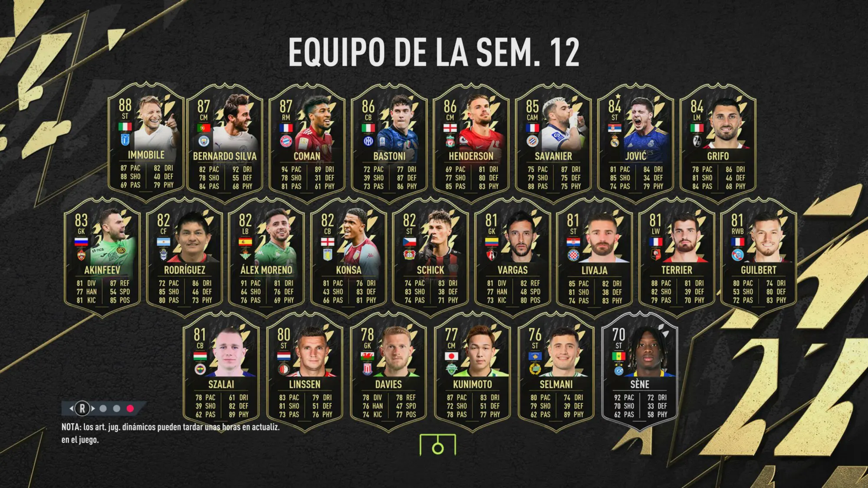
Task: Select the red active page dot
Action: [130, 408]
